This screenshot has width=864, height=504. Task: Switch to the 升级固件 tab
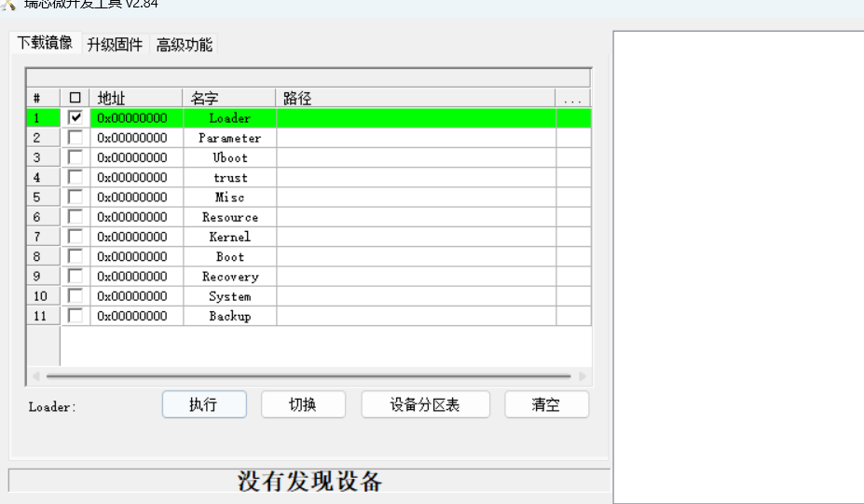pyautogui.click(x=115, y=45)
